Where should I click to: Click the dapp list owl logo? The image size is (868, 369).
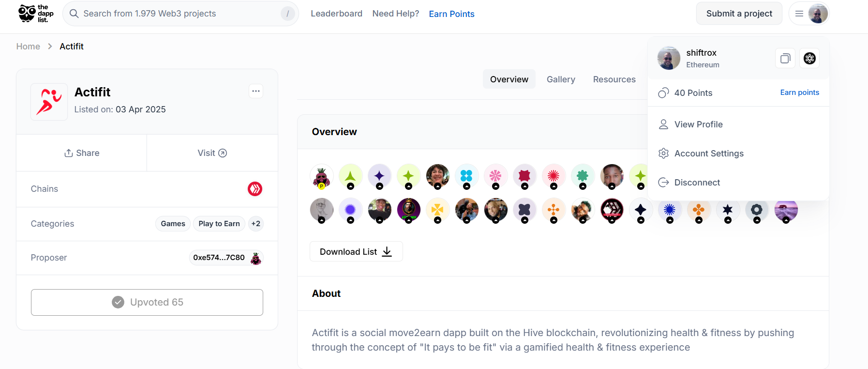point(36,14)
